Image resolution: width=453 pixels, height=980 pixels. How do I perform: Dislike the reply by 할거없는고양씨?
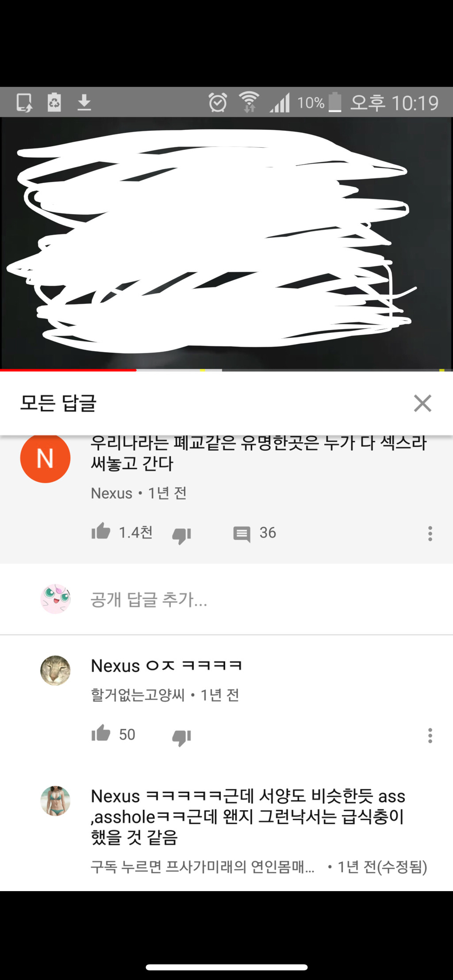[x=181, y=737]
